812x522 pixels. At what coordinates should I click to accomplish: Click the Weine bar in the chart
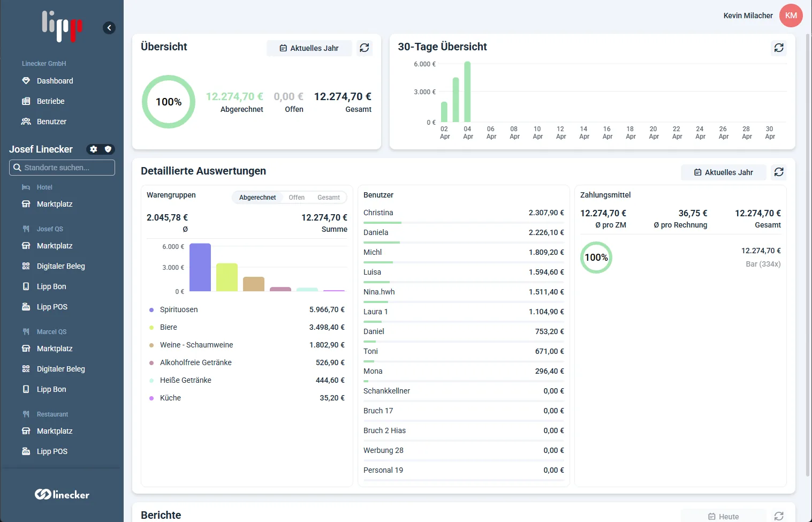pyautogui.click(x=254, y=284)
